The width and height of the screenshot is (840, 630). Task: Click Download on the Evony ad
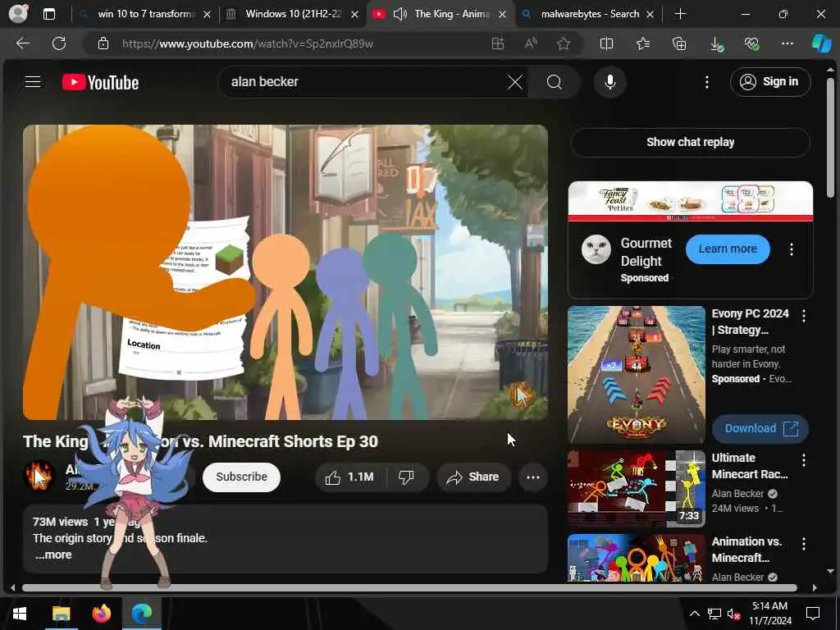pyautogui.click(x=760, y=428)
